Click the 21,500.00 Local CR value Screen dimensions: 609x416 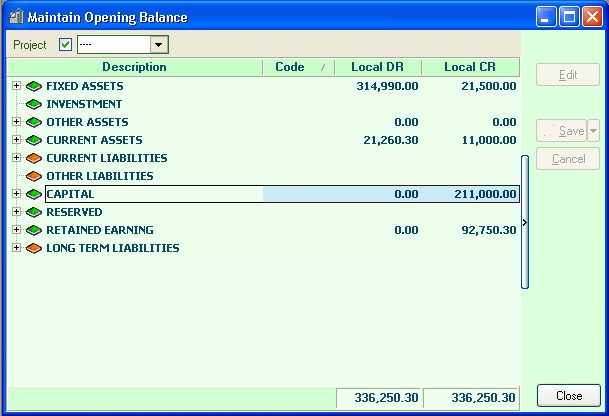click(489, 86)
